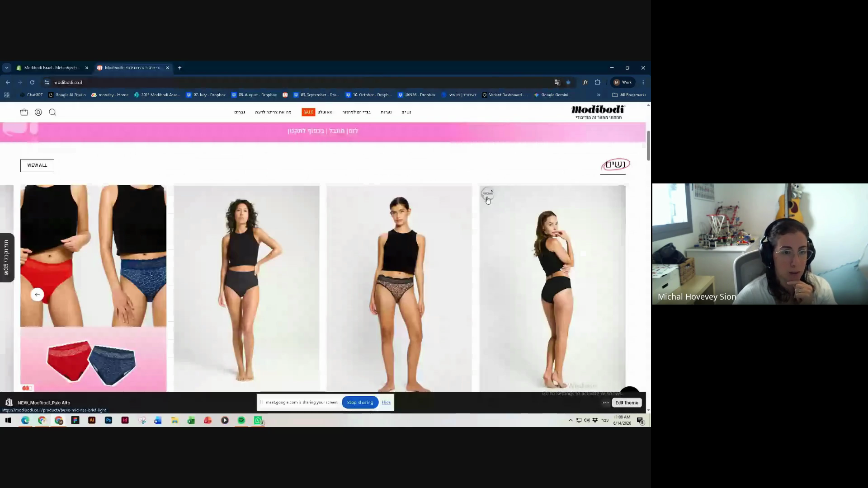Image resolution: width=868 pixels, height=488 pixels.
Task: Open InDesign from the taskbar
Action: click(x=125, y=420)
